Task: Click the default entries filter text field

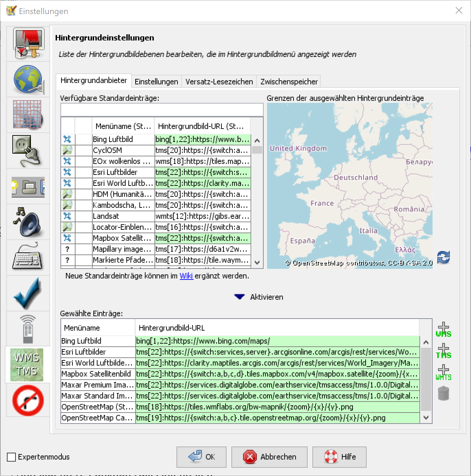Action: pos(162,110)
